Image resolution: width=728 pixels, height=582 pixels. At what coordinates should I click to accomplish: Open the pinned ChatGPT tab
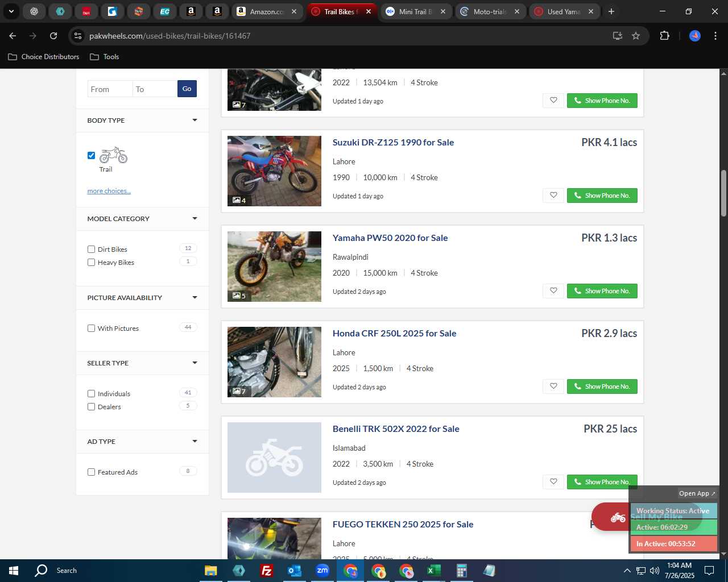pyautogui.click(x=34, y=11)
